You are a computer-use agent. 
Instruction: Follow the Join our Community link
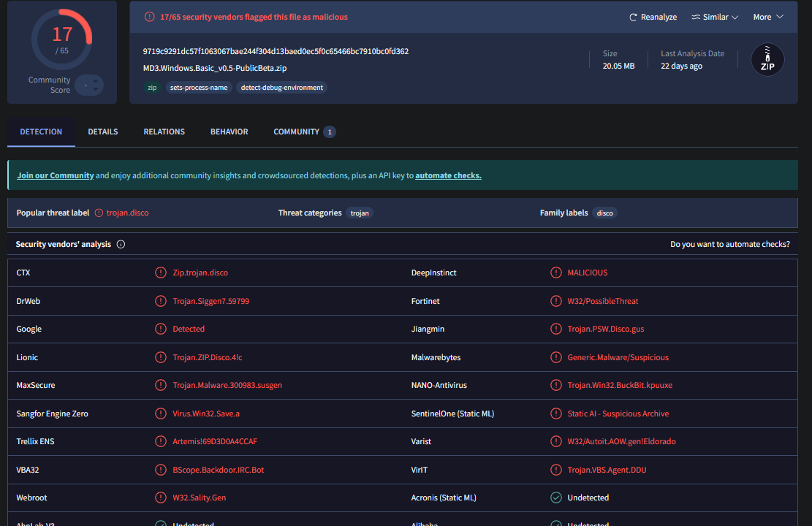coord(56,175)
